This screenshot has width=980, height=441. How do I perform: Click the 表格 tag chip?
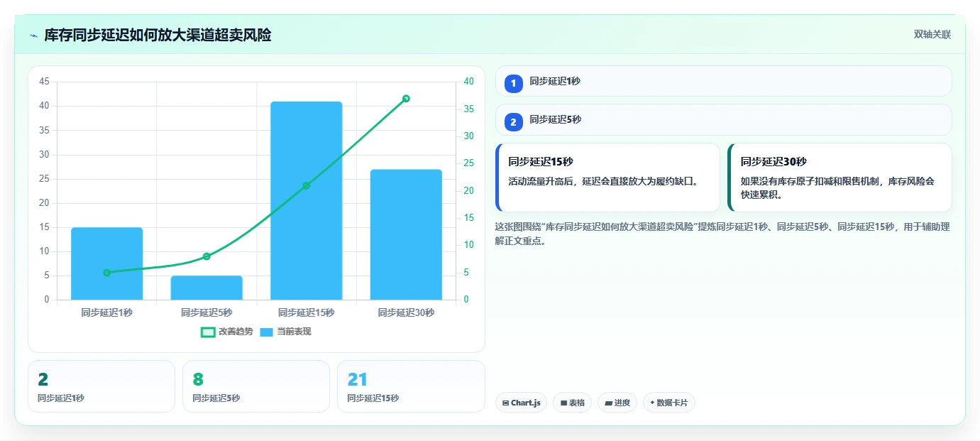(x=573, y=403)
